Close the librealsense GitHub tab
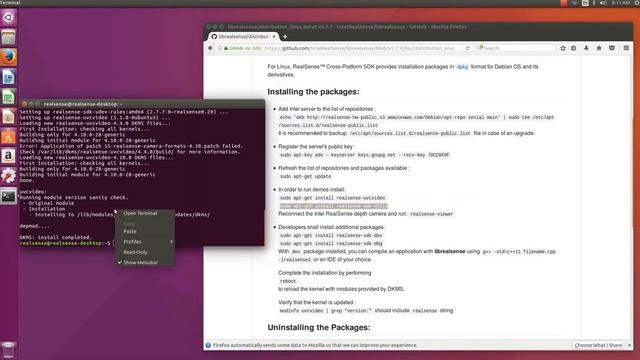The image size is (640, 360). [x=274, y=37]
